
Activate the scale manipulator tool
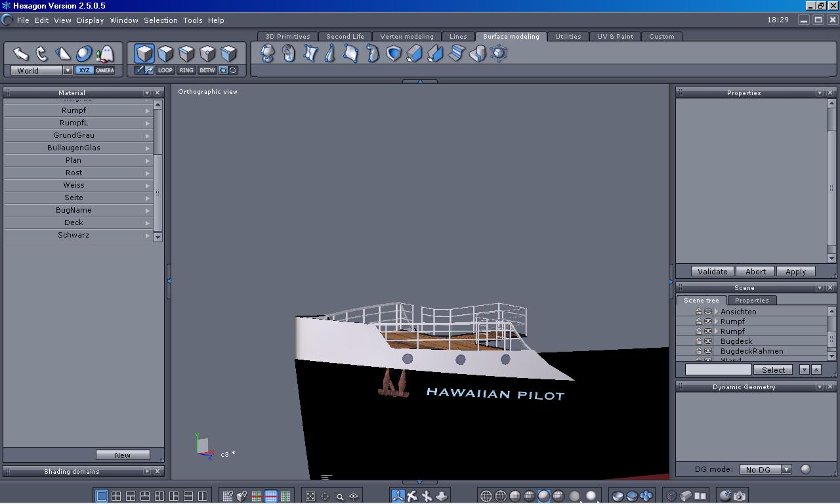pos(63,54)
